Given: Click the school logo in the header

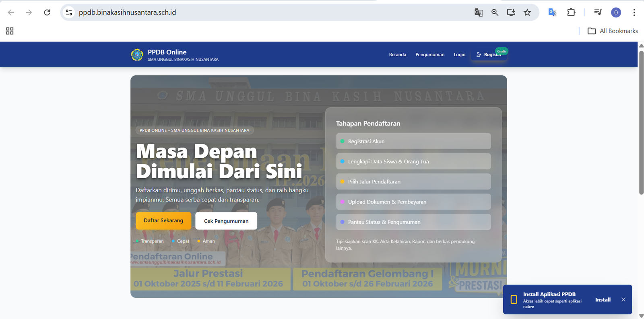Looking at the screenshot, I should [137, 55].
